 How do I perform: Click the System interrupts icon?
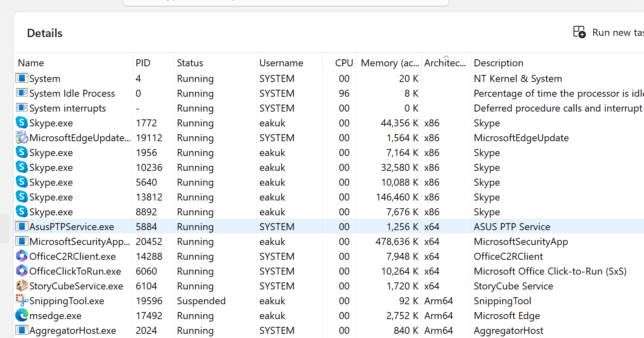[x=22, y=107]
